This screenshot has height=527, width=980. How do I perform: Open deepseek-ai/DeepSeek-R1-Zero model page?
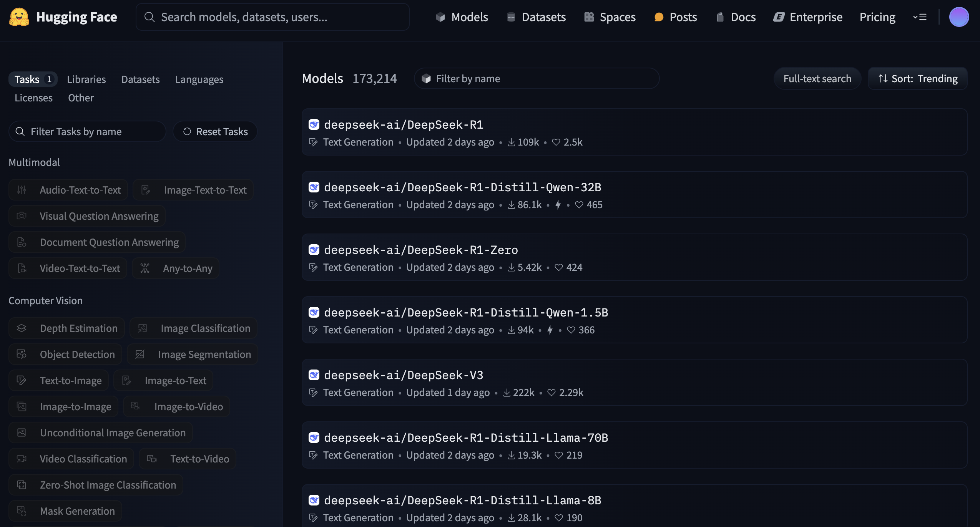pyautogui.click(x=634, y=257)
